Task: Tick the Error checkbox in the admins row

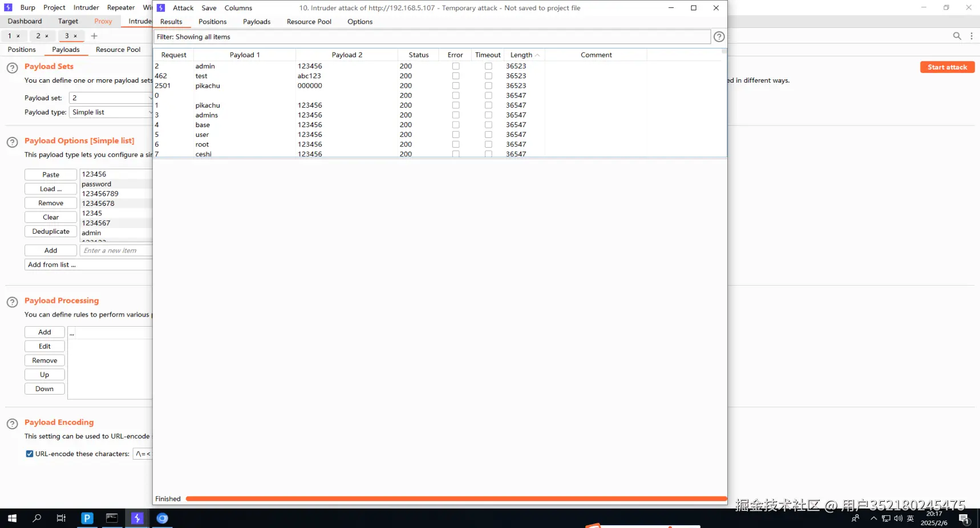Action: coord(456,115)
